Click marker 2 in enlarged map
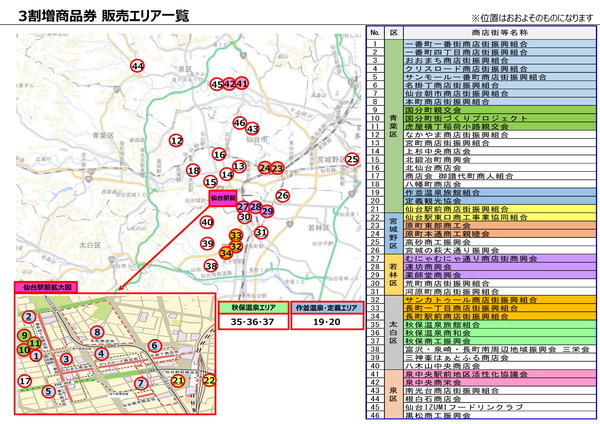This screenshot has height=424, width=600. coord(29,316)
